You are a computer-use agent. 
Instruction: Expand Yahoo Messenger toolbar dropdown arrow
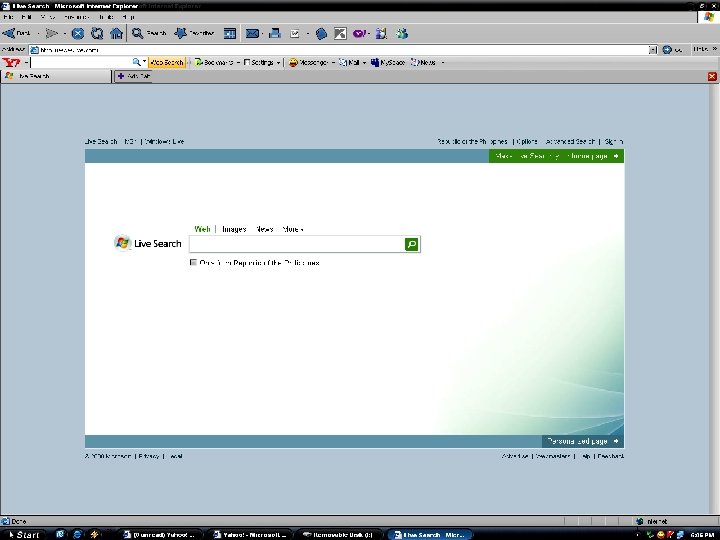point(333,62)
